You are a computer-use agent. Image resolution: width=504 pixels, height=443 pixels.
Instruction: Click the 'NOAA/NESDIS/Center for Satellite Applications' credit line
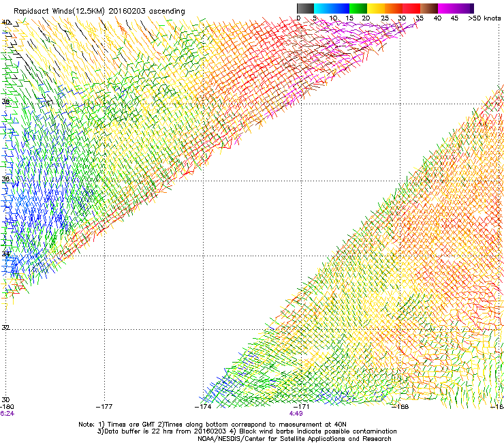pyautogui.click(x=294, y=439)
